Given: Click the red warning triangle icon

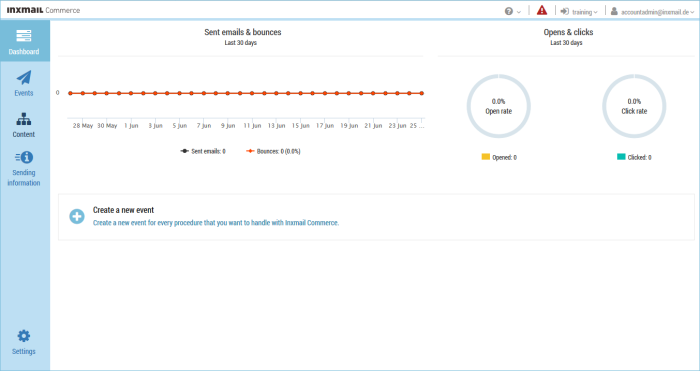Looking at the screenshot, I should click(x=542, y=10).
